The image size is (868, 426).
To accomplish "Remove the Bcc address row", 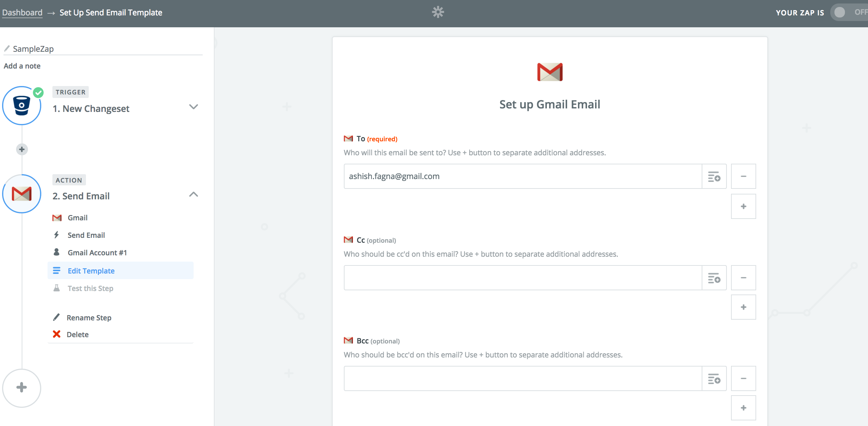I will (743, 378).
